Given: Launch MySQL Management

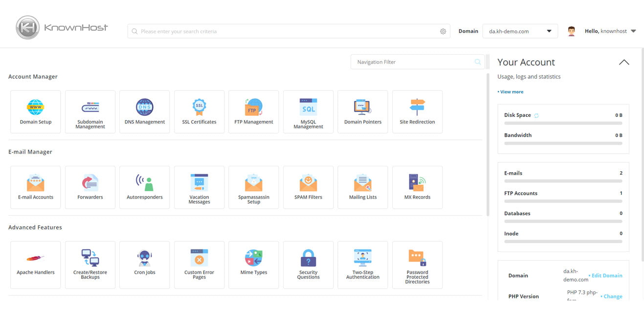Looking at the screenshot, I should pyautogui.click(x=308, y=112).
